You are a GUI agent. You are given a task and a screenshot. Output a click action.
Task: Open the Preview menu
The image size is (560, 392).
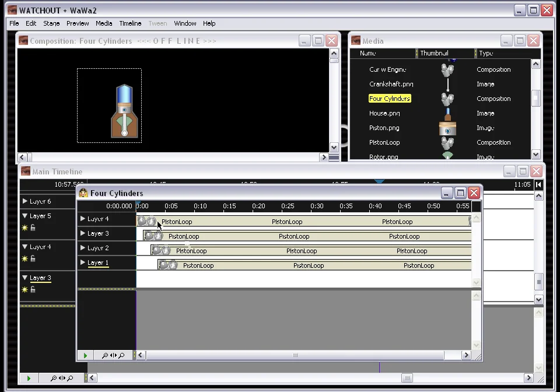[x=78, y=23]
